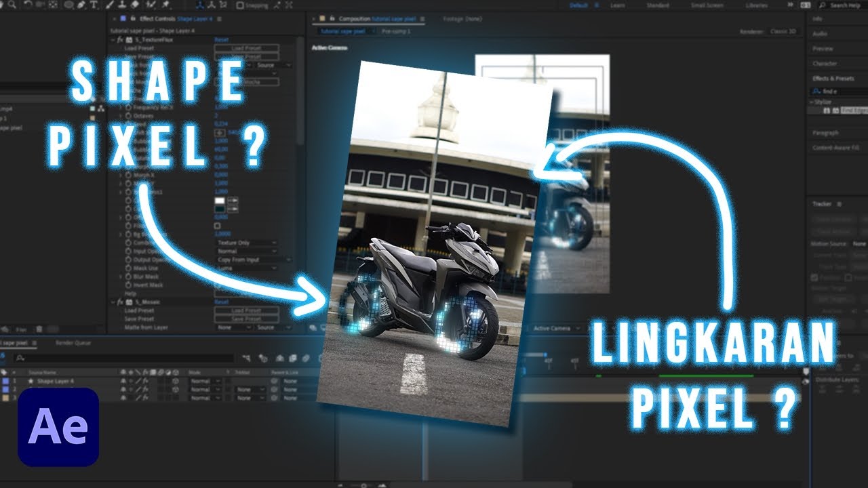Click the overflow workspaces chevron icon
Image resolution: width=868 pixels, height=488 pixels.
(x=791, y=5)
